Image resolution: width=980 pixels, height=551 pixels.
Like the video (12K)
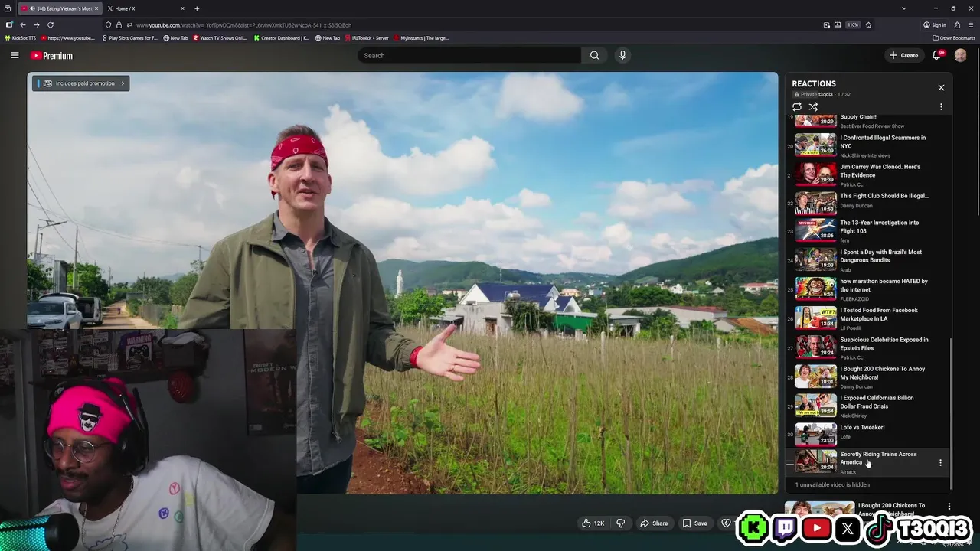click(x=593, y=523)
